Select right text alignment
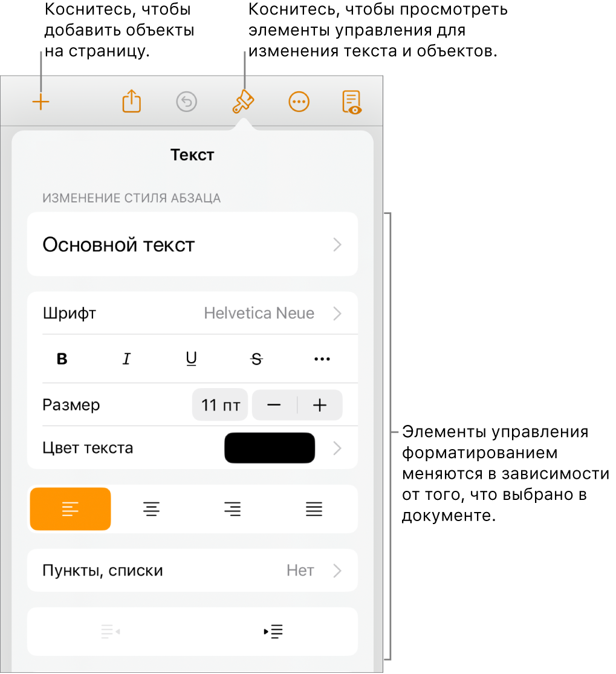 pos(233,509)
